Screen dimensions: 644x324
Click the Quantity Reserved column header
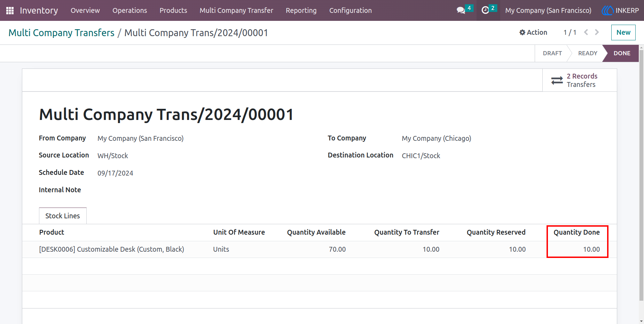click(496, 232)
